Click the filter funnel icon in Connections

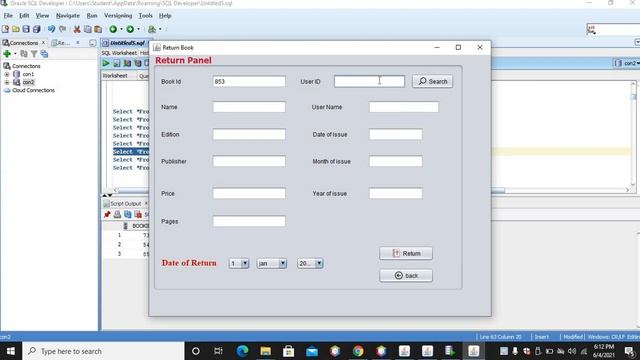click(x=34, y=54)
